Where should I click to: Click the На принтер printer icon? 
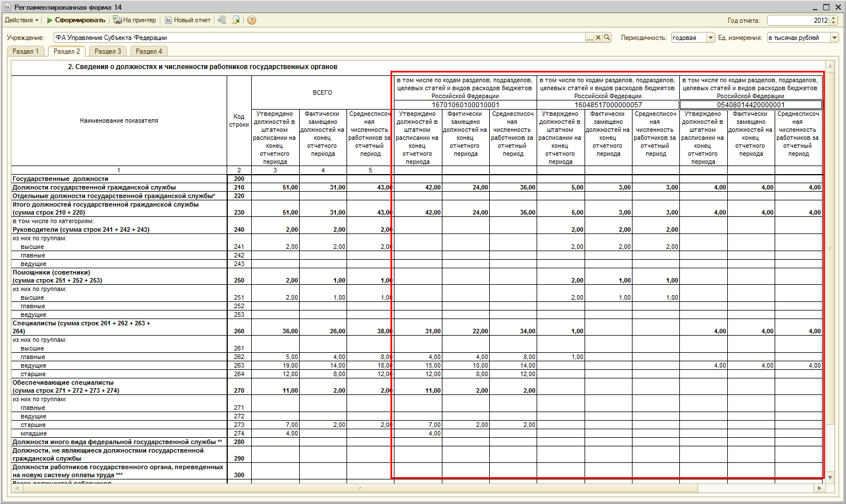pyautogui.click(x=117, y=20)
